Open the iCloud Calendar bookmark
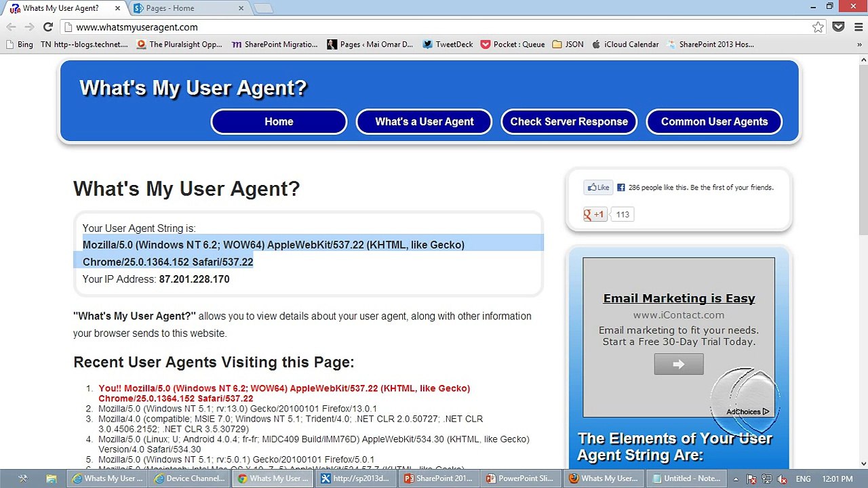Viewport: 868px width, 488px height. 625,44
